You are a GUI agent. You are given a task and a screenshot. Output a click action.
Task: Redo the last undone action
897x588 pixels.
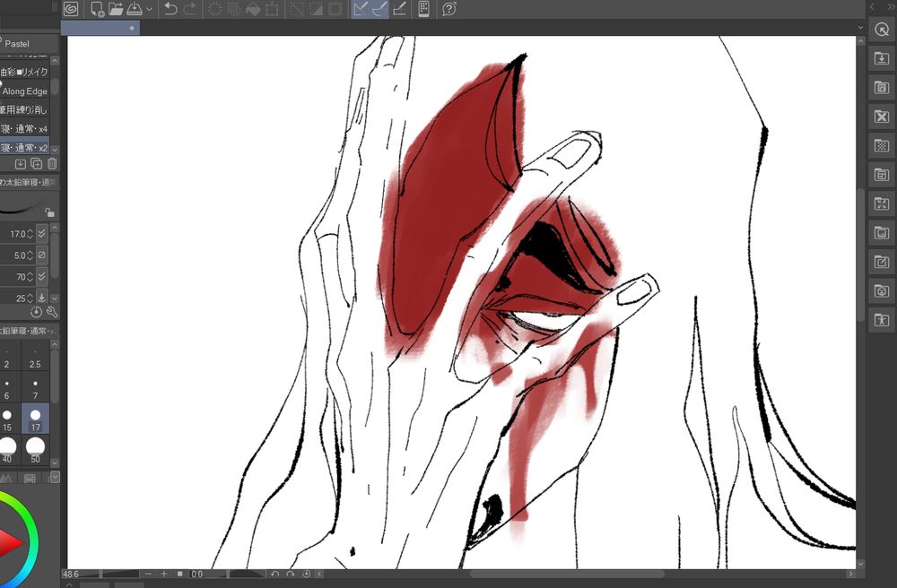click(x=190, y=9)
